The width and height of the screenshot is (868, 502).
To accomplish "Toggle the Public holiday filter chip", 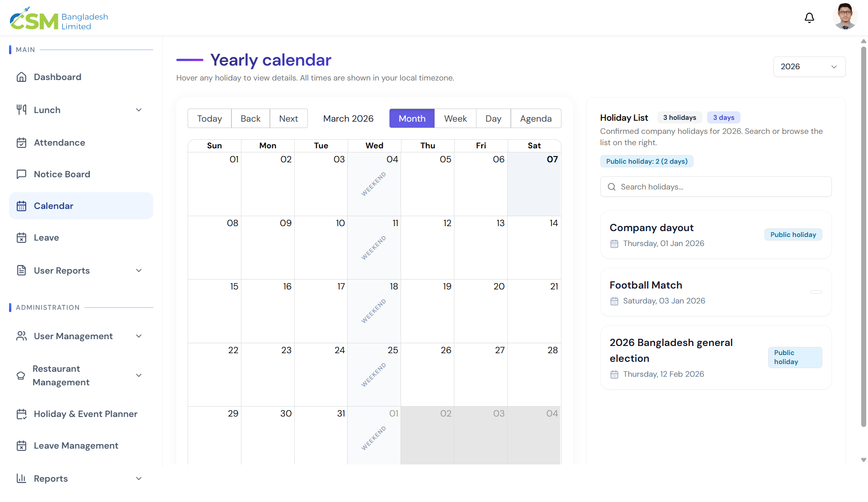I will pos(646,161).
